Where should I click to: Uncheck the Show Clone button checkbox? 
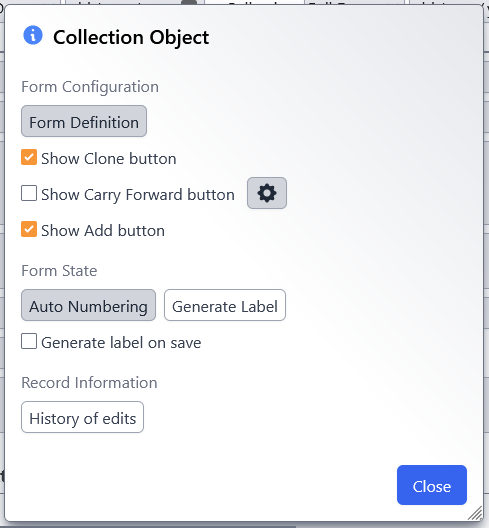pos(29,158)
